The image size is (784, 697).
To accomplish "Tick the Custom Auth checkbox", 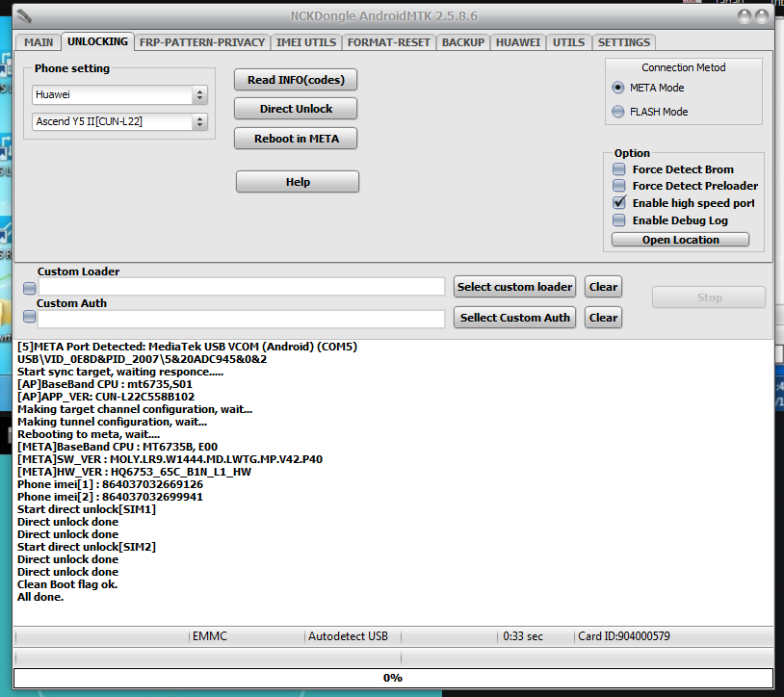I will [x=30, y=317].
